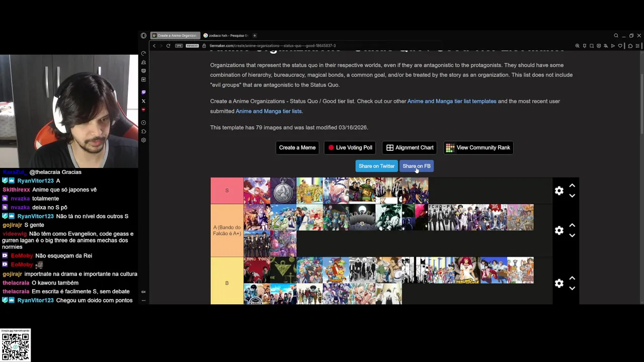Click pink S tier label
The width and height of the screenshot is (644, 362).
[227, 191]
